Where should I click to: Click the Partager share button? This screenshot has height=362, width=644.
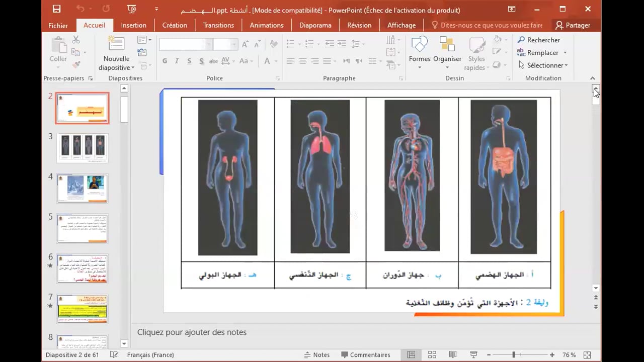point(573,25)
